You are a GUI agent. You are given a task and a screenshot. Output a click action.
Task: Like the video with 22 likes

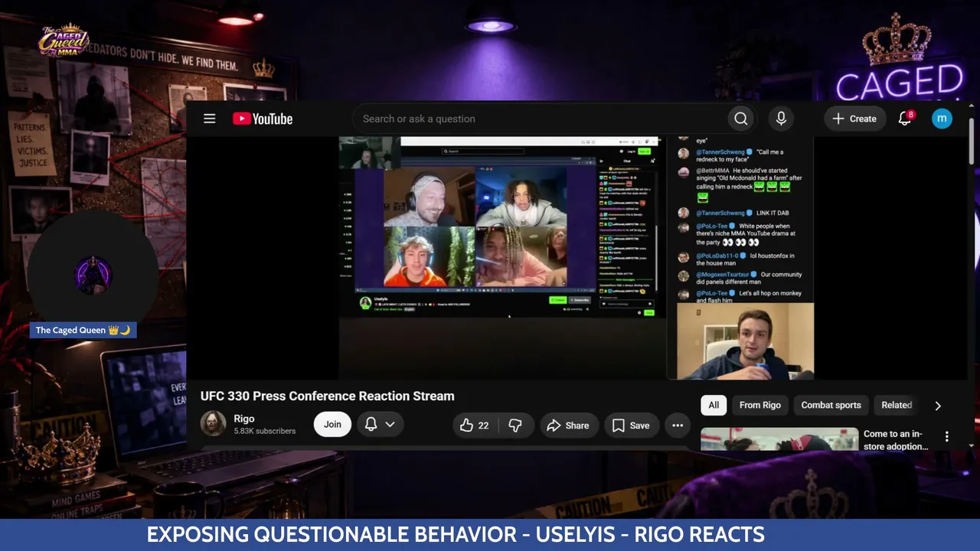pyautogui.click(x=475, y=425)
